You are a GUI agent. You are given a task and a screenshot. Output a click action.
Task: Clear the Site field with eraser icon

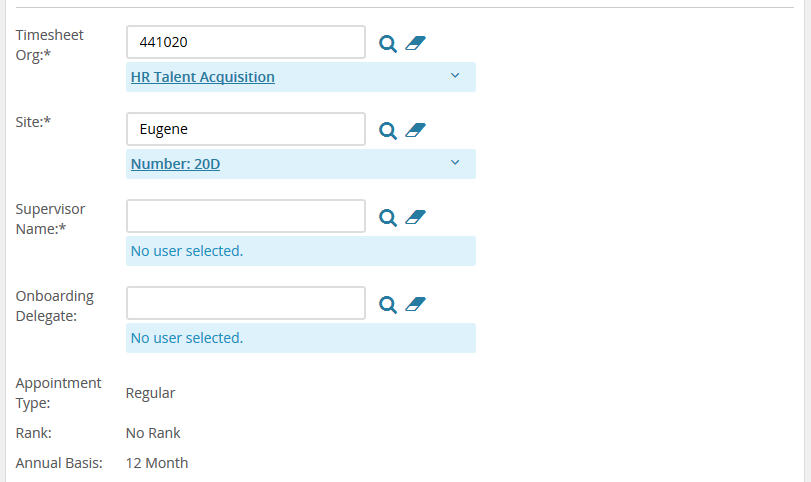point(415,130)
